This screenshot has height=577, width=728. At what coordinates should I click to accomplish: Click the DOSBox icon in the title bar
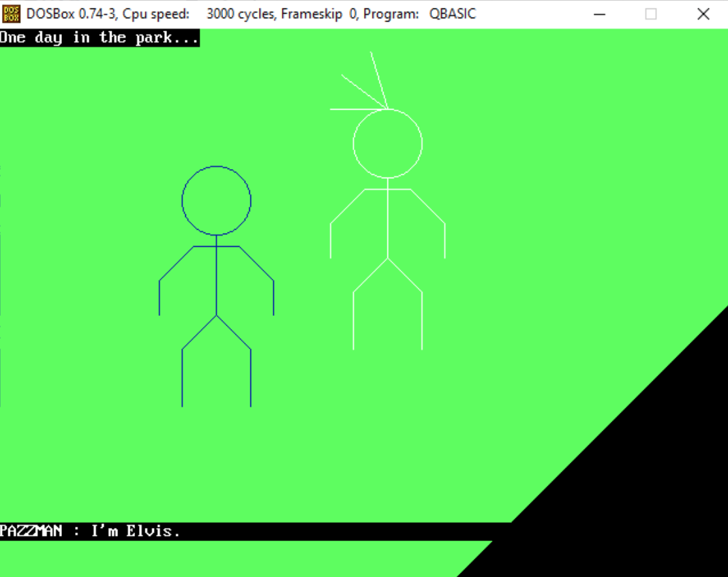[11, 14]
